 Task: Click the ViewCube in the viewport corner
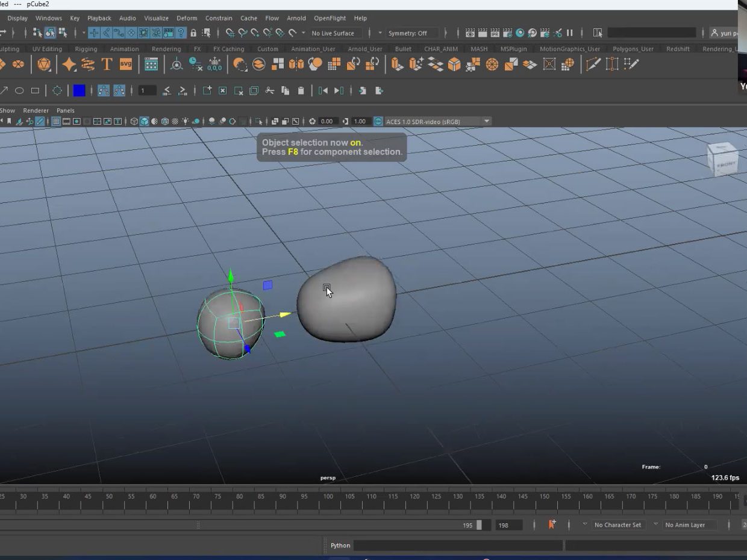[722, 159]
